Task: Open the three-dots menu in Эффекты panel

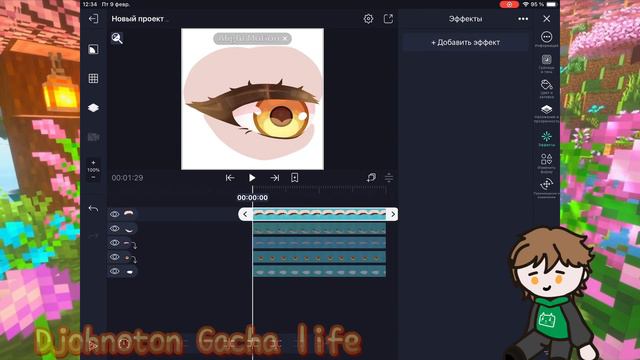Action: pyautogui.click(x=523, y=19)
